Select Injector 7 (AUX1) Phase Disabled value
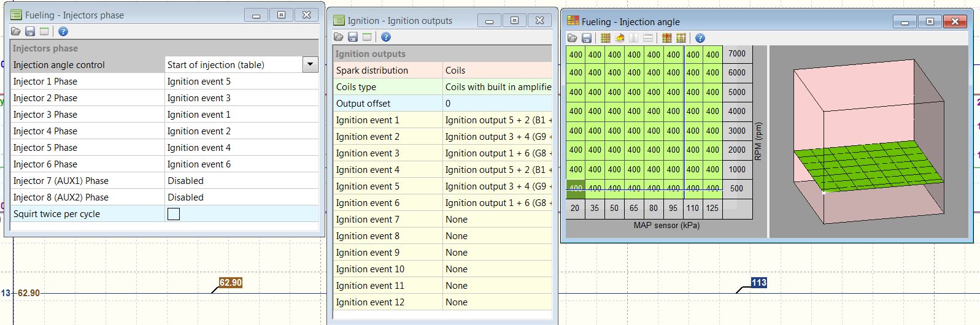 (241, 181)
